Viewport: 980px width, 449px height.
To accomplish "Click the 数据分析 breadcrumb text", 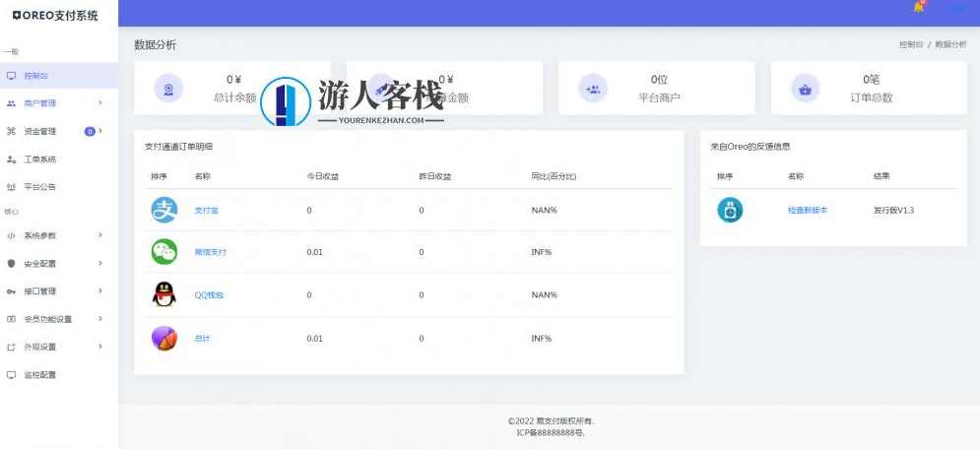I will point(950,45).
